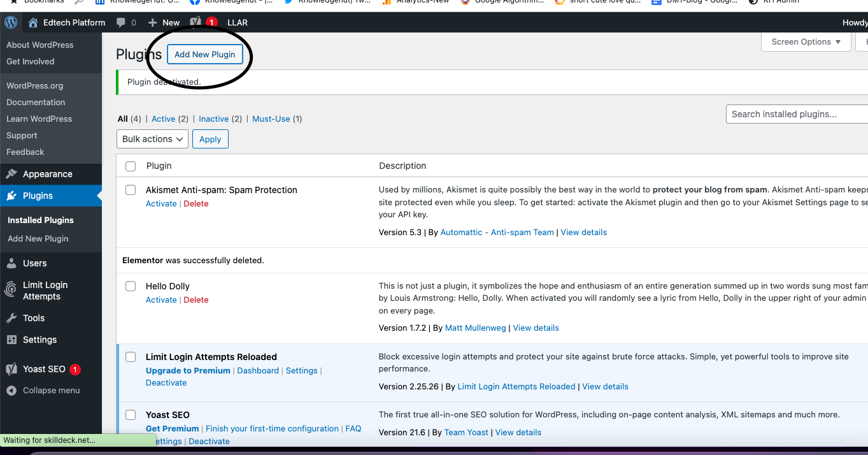Click Edtech Platform site name
The image size is (868, 455).
pos(74,22)
